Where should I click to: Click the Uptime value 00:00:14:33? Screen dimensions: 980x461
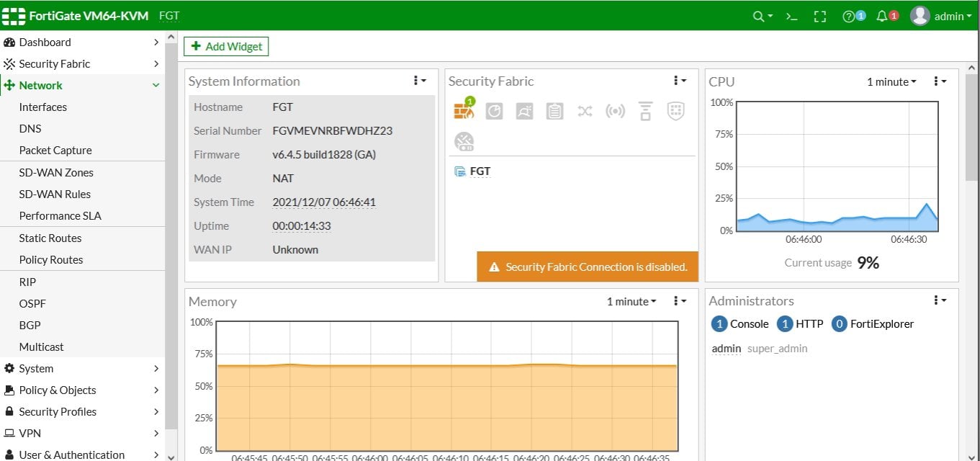pyautogui.click(x=302, y=226)
